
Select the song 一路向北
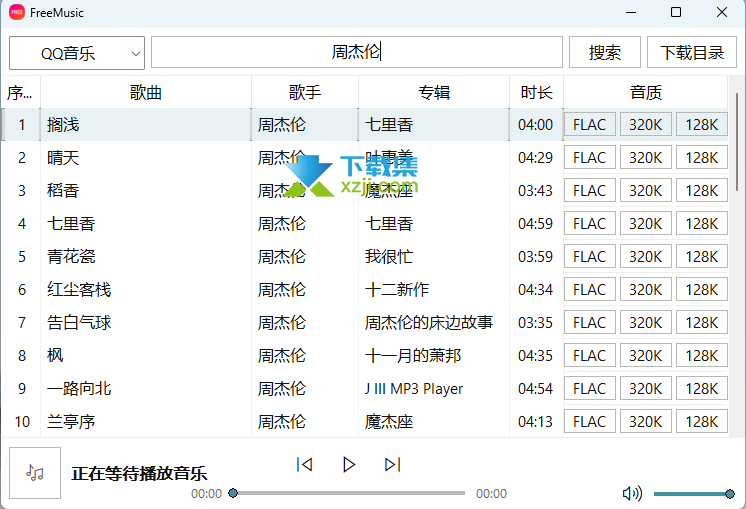tap(79, 388)
